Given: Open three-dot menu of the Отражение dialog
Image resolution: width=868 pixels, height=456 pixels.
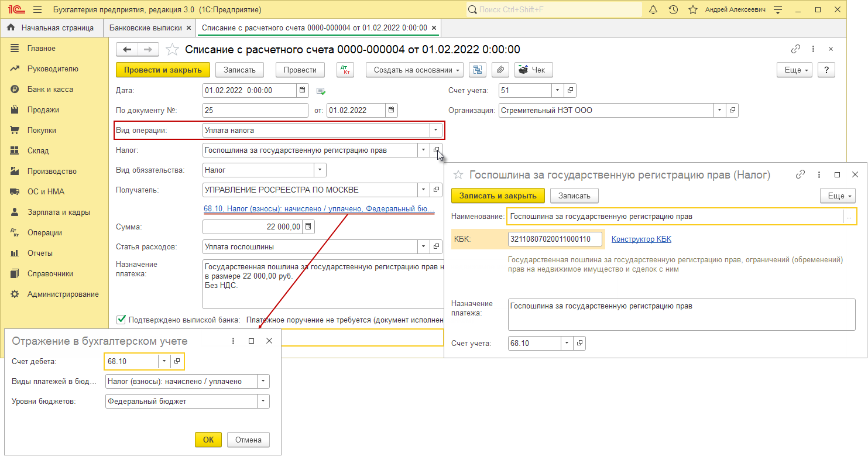Looking at the screenshot, I should click(x=233, y=341).
